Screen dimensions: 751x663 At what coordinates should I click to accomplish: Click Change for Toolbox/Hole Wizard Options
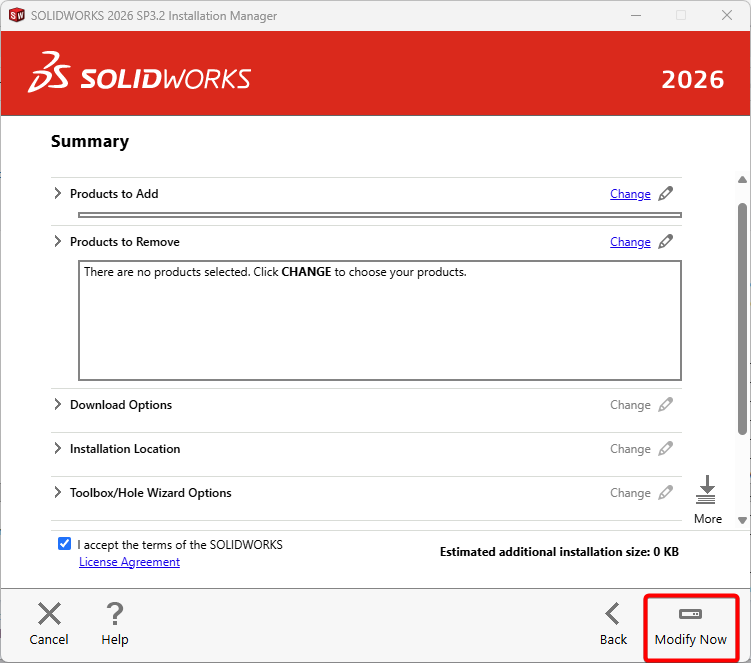630,493
